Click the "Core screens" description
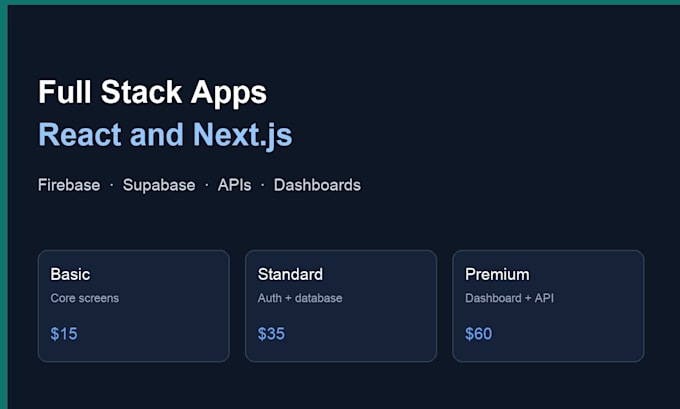 click(x=85, y=298)
